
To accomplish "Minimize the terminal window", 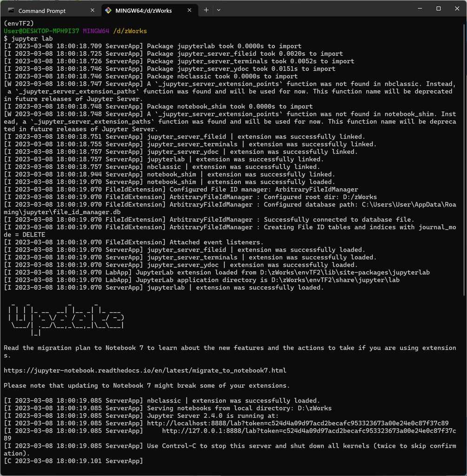I will pyautogui.click(x=420, y=8).
